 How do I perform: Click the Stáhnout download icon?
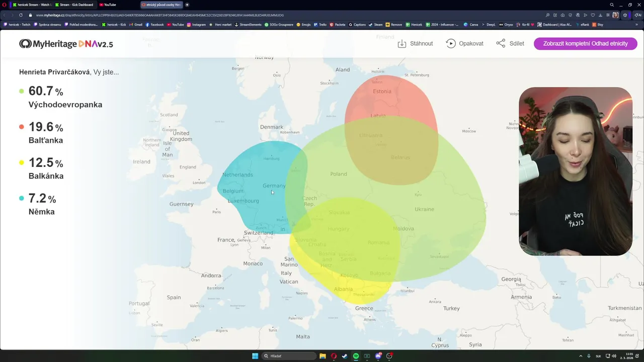point(402,44)
